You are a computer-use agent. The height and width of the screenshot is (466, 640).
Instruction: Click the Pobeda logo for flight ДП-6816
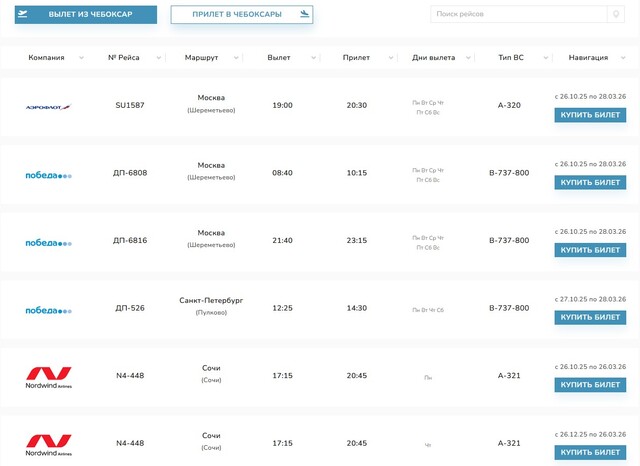click(48, 242)
